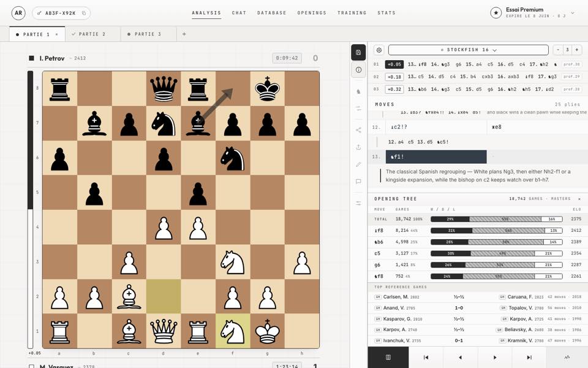Close the Opening Tree panel
588x368 pixels.
click(579, 199)
